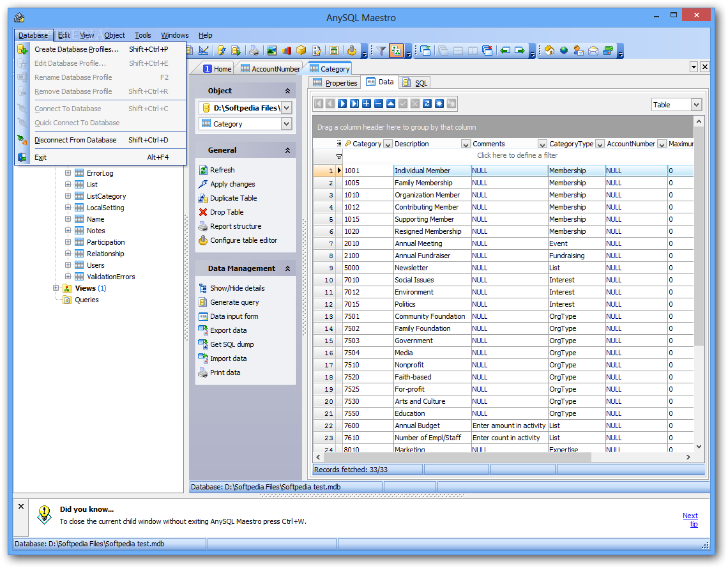Screen dimensions: 728x568
Task: Switch to the Home tab
Action: tap(217, 68)
